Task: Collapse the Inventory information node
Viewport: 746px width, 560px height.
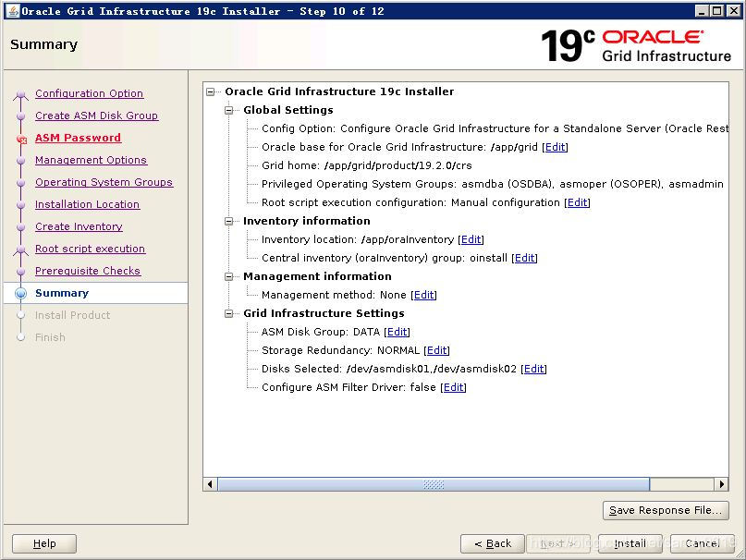Action: pos(229,221)
